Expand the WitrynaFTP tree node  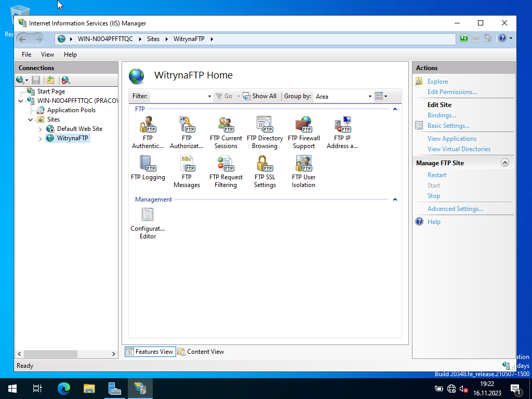[x=41, y=138]
